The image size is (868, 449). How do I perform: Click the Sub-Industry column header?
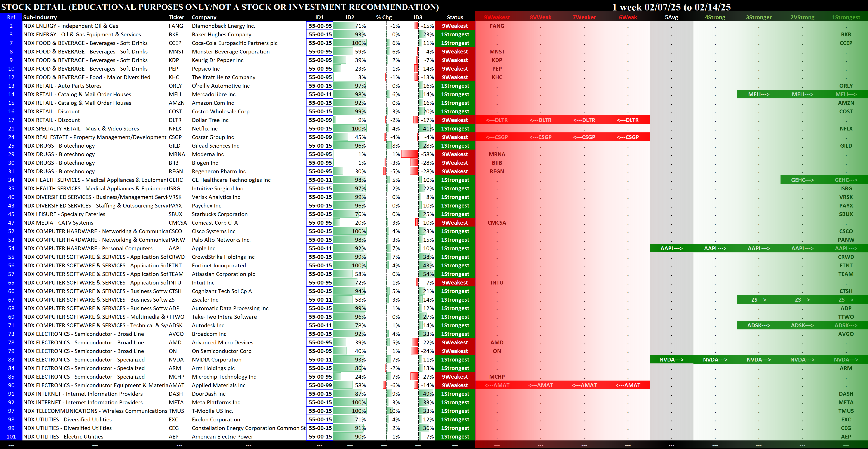[40, 17]
